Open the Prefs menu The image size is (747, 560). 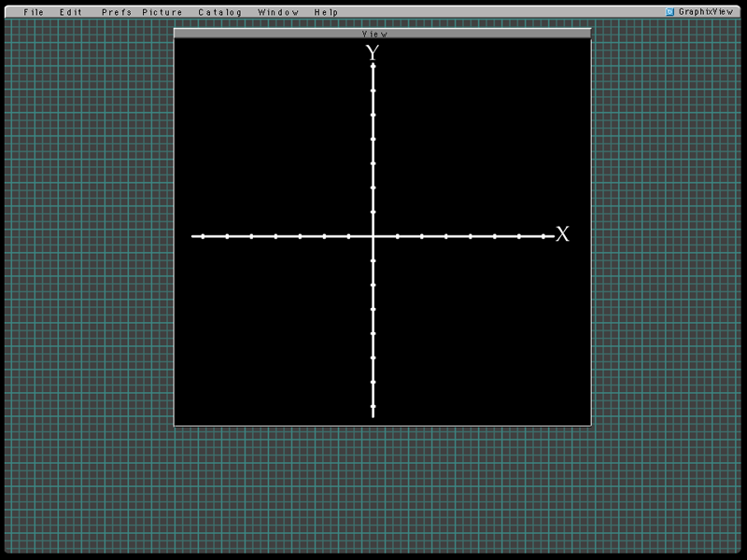coord(117,12)
